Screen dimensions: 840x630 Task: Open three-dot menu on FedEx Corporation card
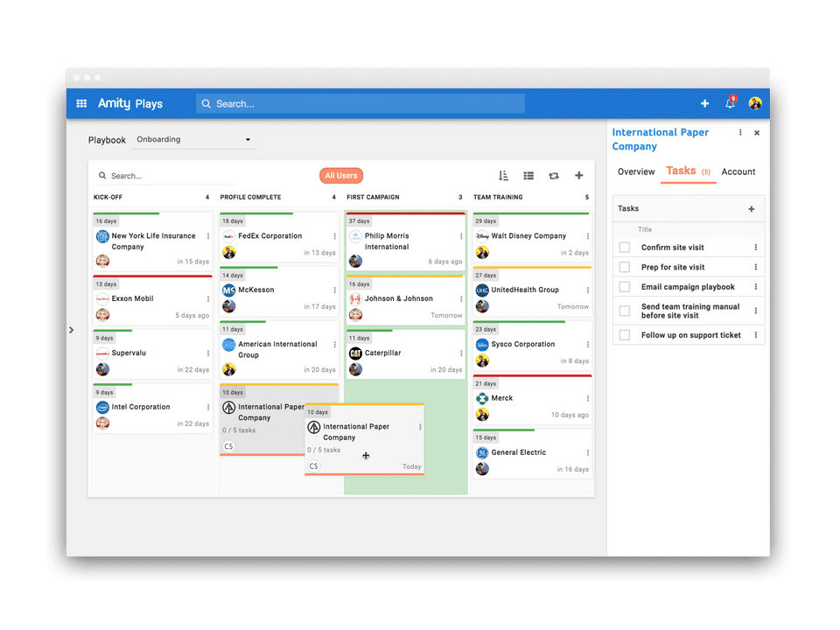[x=335, y=236]
